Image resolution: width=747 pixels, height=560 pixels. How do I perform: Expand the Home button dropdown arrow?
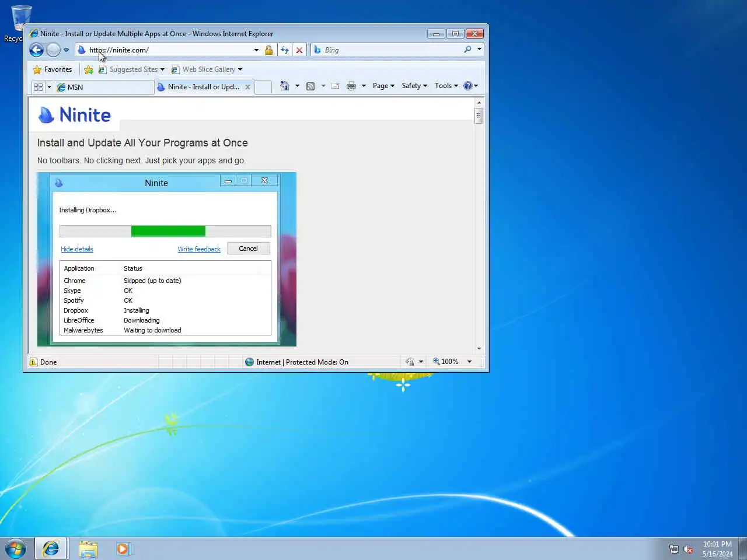pyautogui.click(x=297, y=86)
